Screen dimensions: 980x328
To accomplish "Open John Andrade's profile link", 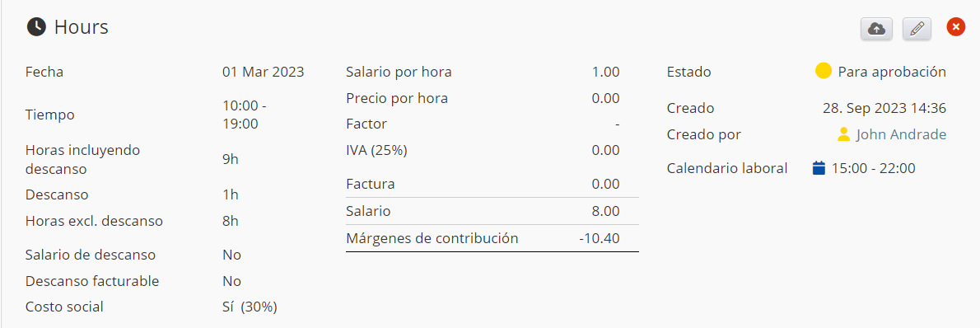I will click(x=901, y=134).
